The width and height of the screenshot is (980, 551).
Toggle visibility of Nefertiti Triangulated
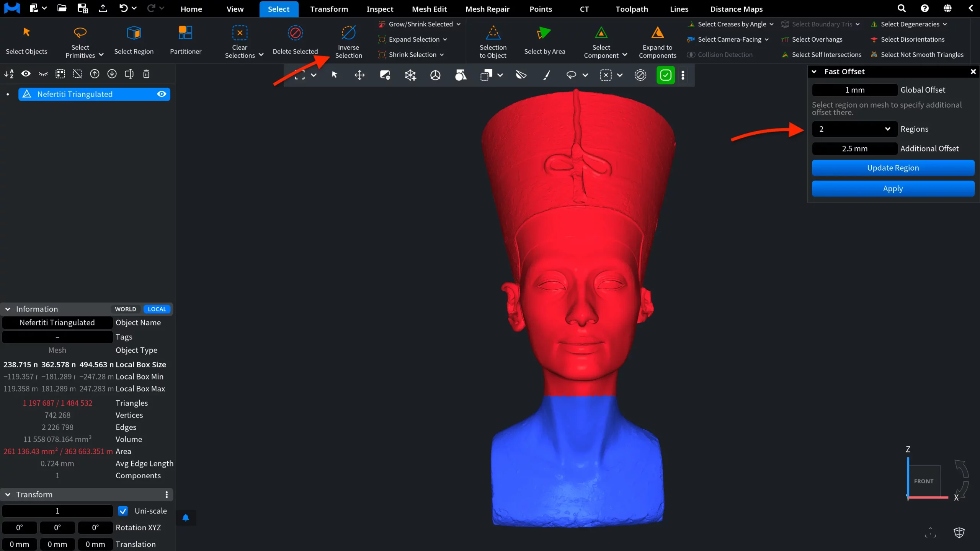click(162, 94)
